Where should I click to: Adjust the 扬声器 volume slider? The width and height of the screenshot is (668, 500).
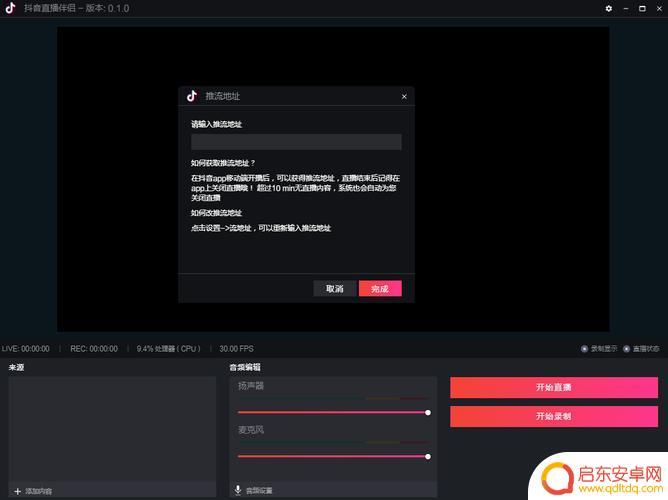point(334,412)
